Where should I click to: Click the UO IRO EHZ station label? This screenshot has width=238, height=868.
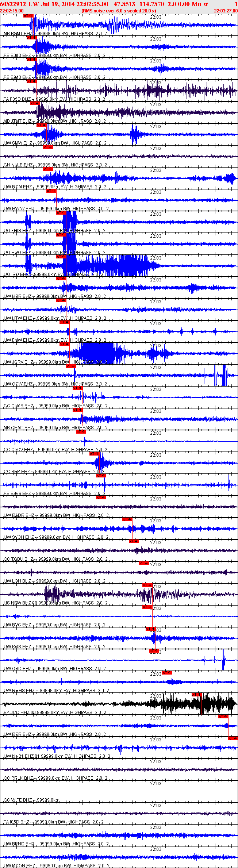(x=17, y=274)
